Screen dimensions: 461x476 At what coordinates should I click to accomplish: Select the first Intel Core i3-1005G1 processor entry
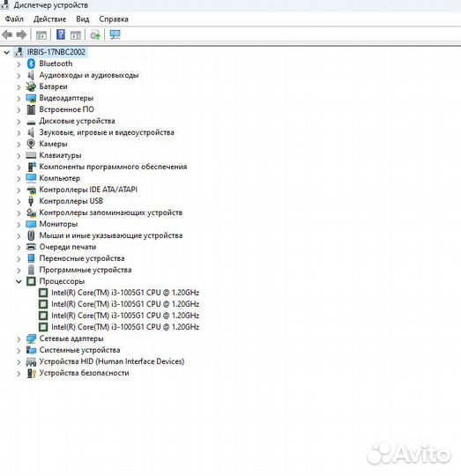125,293
